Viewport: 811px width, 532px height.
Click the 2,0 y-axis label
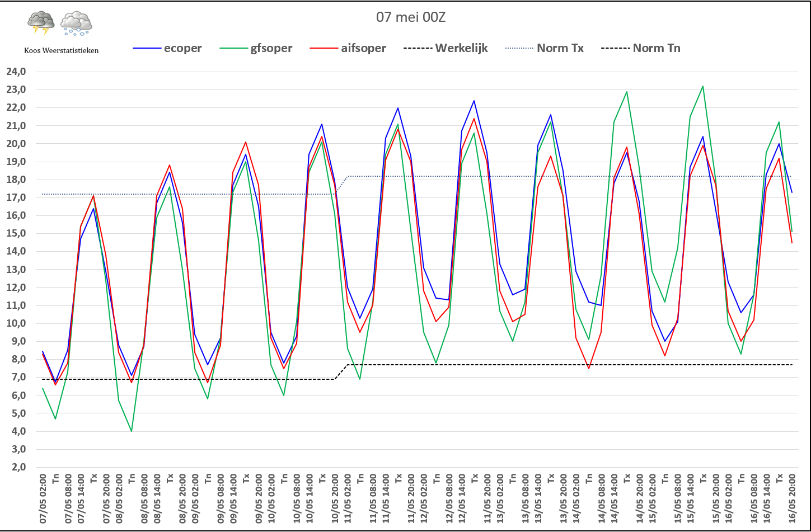[18, 467]
